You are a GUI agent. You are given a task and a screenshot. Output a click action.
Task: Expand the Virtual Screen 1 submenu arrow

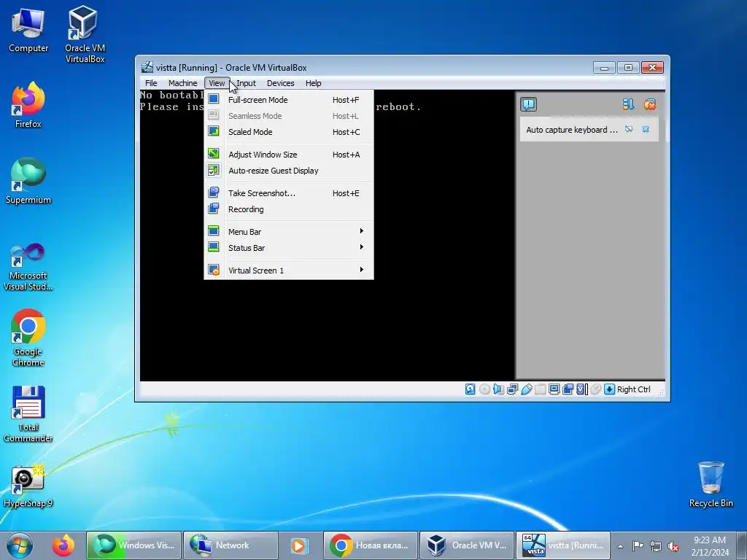click(x=362, y=270)
